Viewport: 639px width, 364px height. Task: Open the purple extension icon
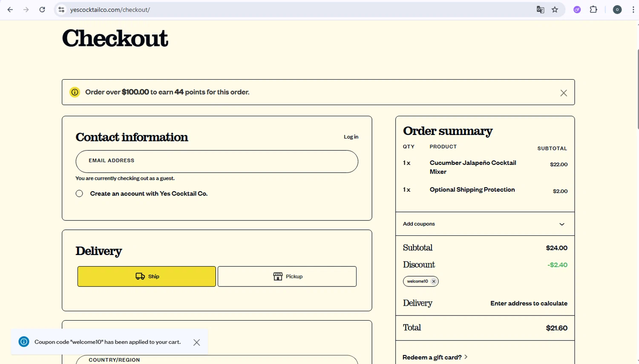pyautogui.click(x=577, y=9)
